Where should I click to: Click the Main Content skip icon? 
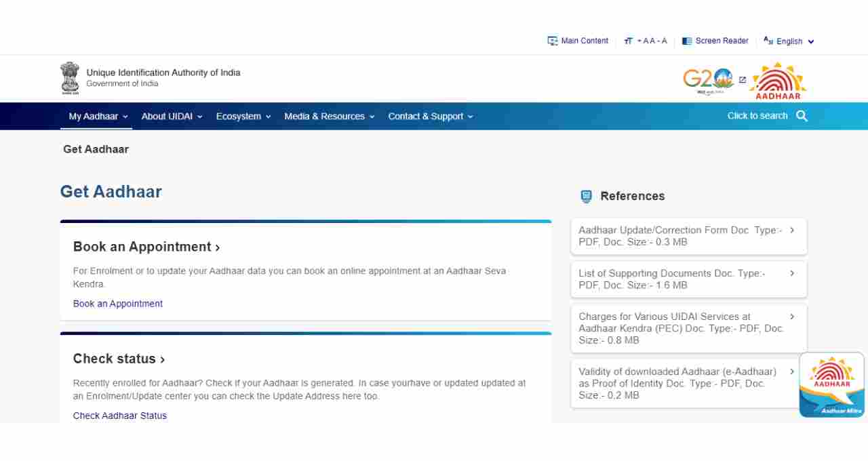(x=553, y=41)
